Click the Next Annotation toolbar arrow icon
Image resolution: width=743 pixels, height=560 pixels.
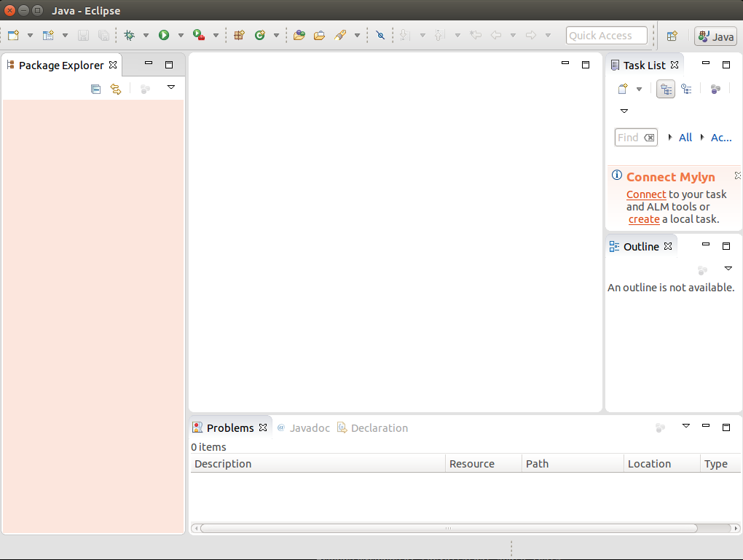tap(405, 35)
